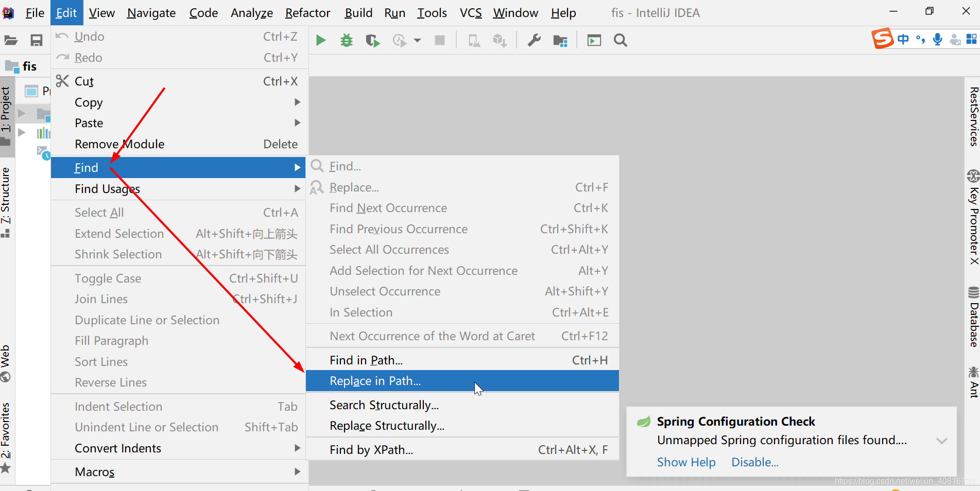980x491 pixels.
Task: Open Project Structure folder icon
Action: [560, 40]
